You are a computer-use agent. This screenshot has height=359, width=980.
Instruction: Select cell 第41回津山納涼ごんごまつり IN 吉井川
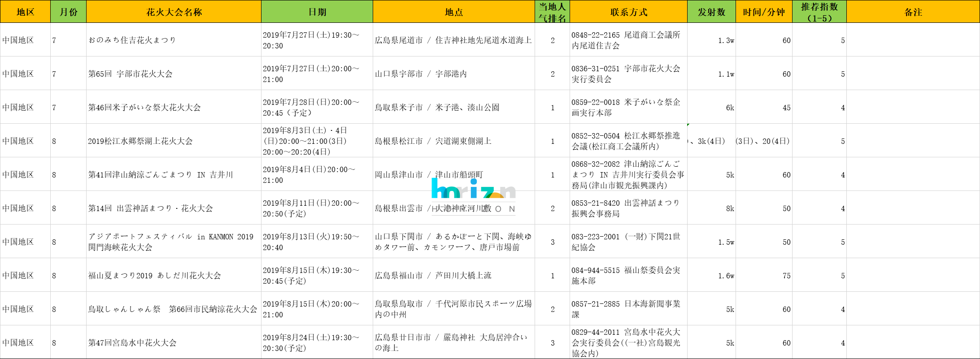point(174,174)
